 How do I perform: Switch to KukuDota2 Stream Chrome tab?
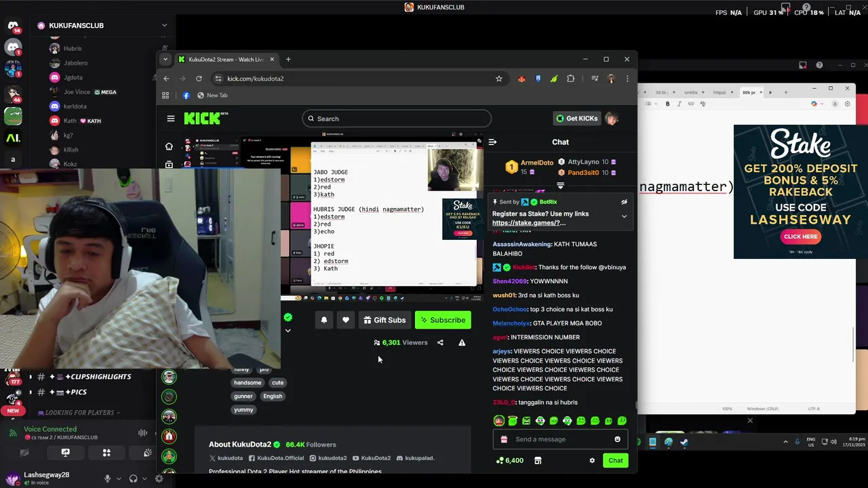pyautogui.click(x=226, y=59)
